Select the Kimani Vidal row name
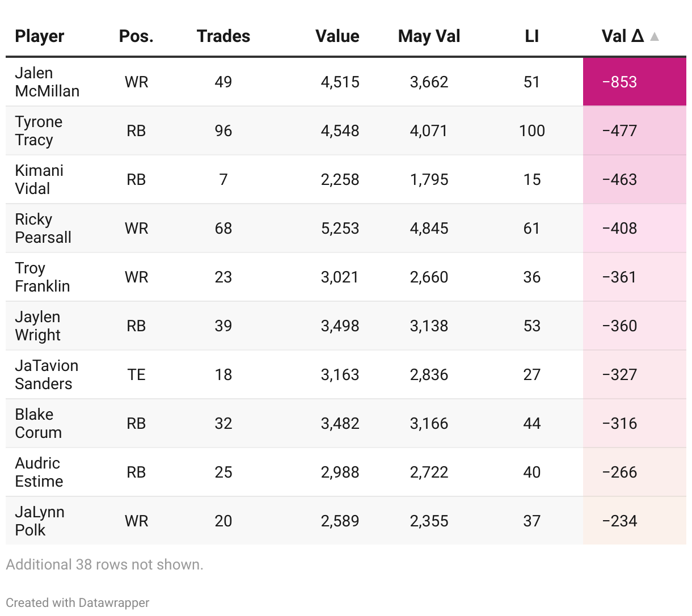This screenshot has width=692, height=616. click(39, 180)
